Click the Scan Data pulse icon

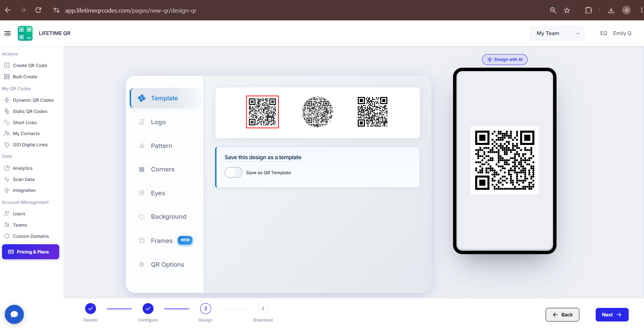pyautogui.click(x=7, y=179)
